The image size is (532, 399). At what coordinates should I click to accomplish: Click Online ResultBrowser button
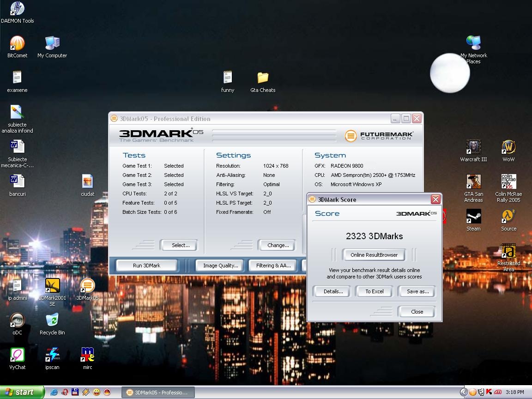coord(374,255)
